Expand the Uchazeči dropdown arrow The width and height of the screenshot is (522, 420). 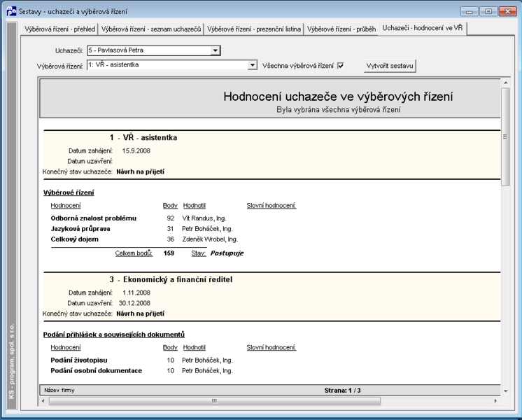[216, 50]
